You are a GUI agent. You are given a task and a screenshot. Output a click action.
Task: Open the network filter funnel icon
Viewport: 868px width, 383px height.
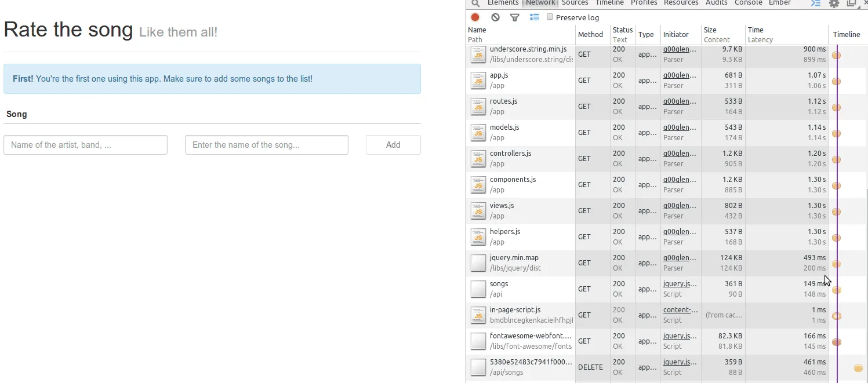coord(514,17)
